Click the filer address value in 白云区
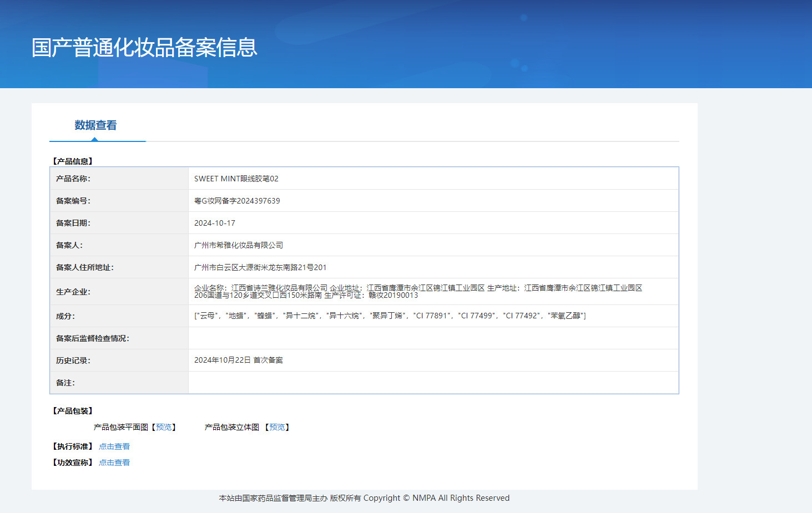 260,267
